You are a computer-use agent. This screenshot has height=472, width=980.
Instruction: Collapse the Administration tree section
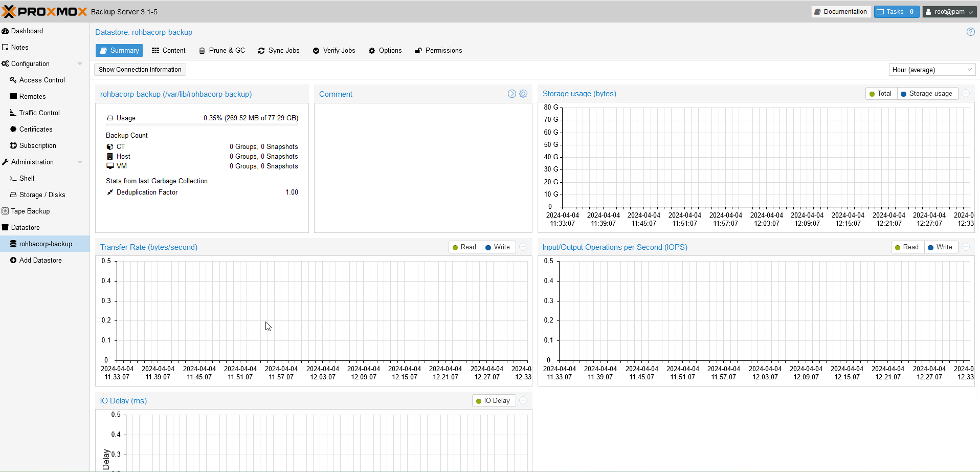[x=80, y=162]
